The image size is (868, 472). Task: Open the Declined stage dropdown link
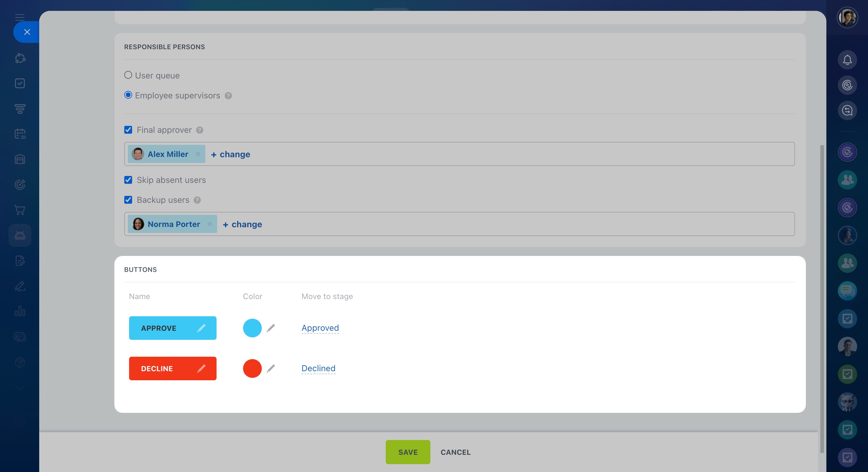(318, 368)
